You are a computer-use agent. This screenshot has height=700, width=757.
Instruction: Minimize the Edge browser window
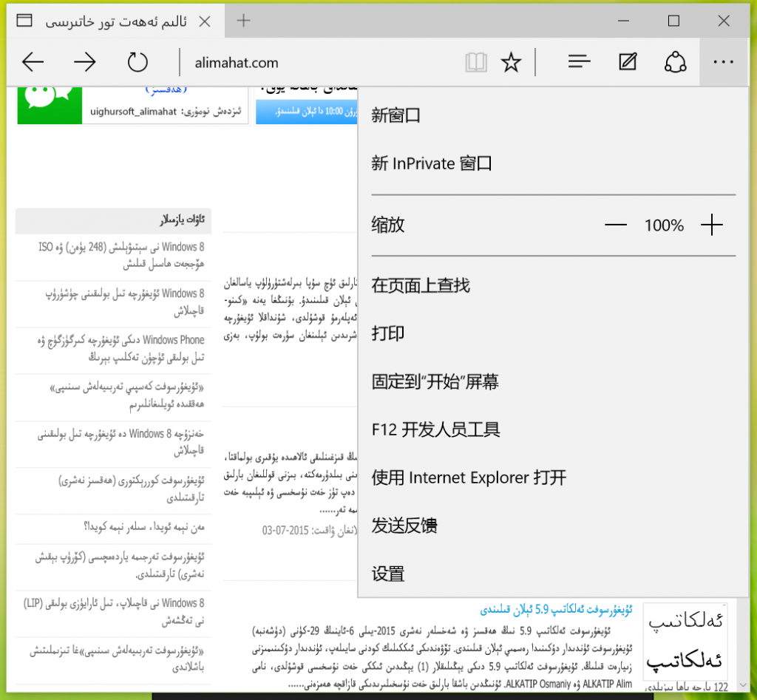click(623, 21)
